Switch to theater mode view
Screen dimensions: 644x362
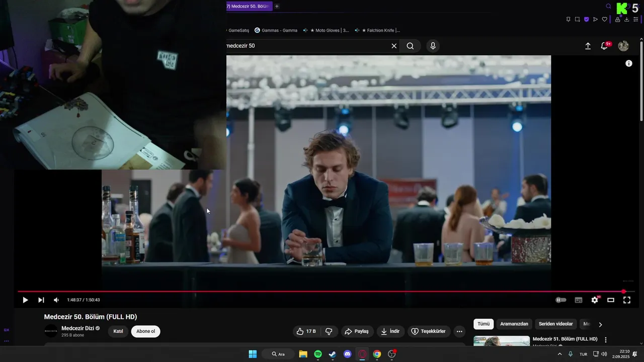[x=611, y=300]
